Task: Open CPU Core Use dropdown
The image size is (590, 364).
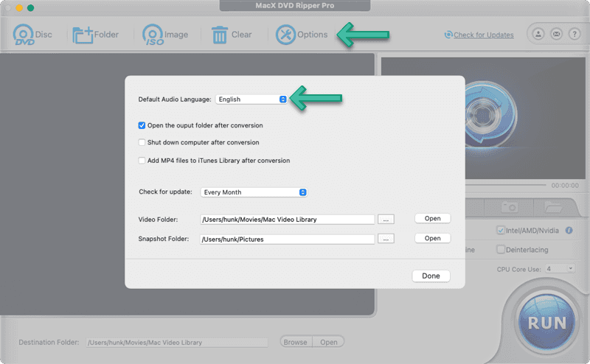Action: pyautogui.click(x=560, y=268)
